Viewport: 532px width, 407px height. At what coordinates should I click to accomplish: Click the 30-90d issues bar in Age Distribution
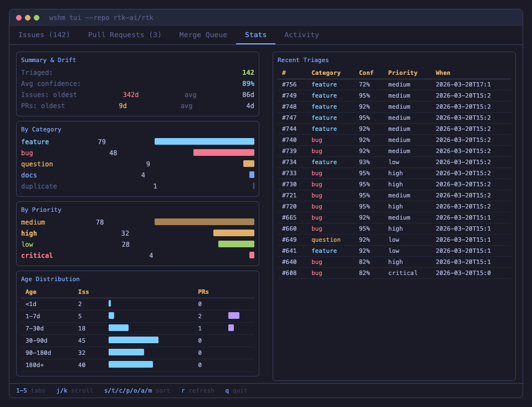133,340
